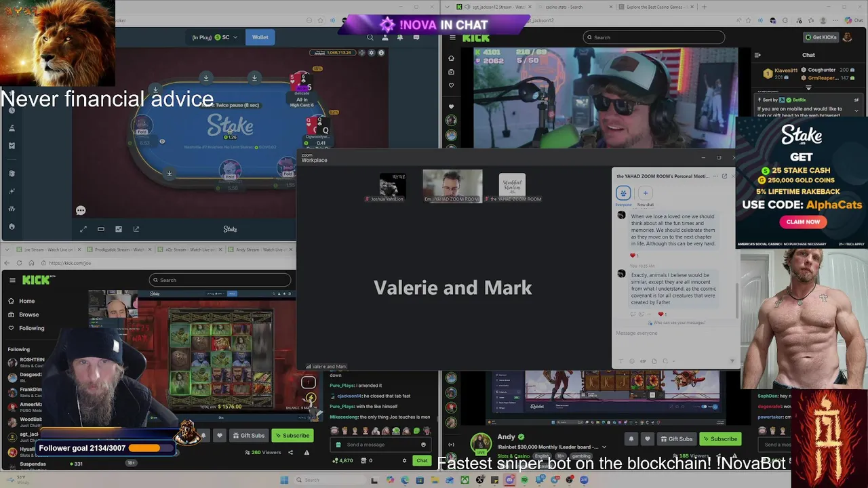The image size is (868, 488).
Task: Click Home icon in sgt_jackson12 Kick sidebar
Action: pyautogui.click(x=451, y=58)
